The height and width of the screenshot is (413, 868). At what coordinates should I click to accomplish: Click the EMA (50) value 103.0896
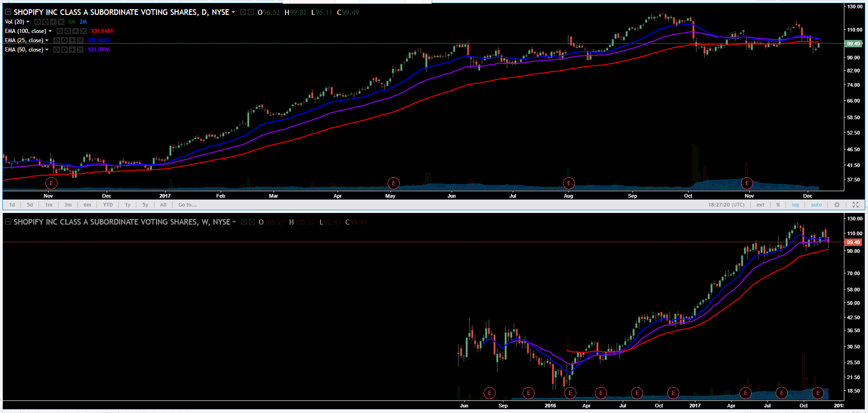(x=99, y=50)
